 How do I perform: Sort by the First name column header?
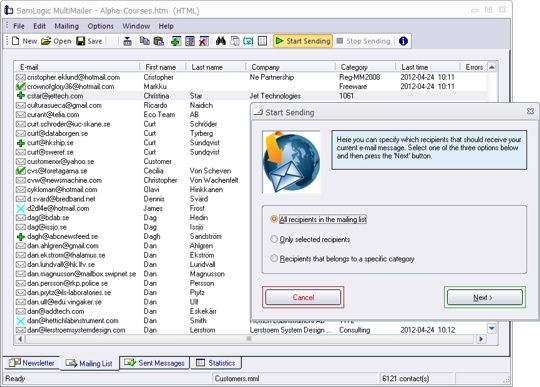tap(163, 67)
